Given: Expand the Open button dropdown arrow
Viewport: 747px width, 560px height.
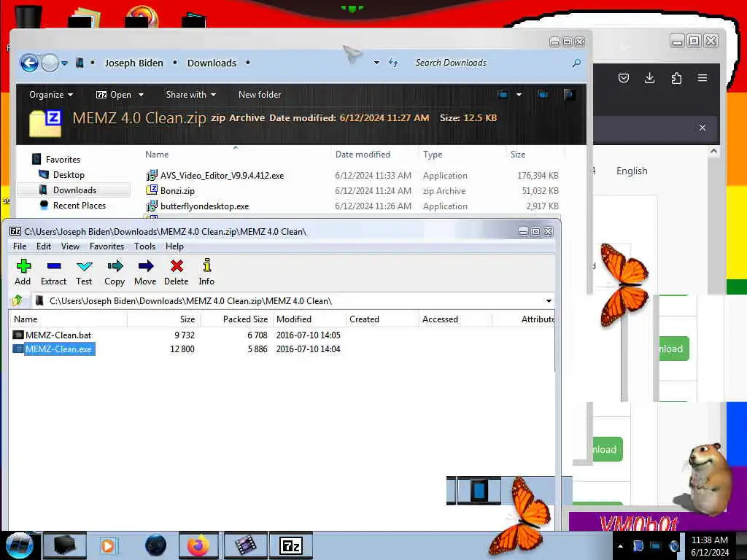Looking at the screenshot, I should 141,95.
